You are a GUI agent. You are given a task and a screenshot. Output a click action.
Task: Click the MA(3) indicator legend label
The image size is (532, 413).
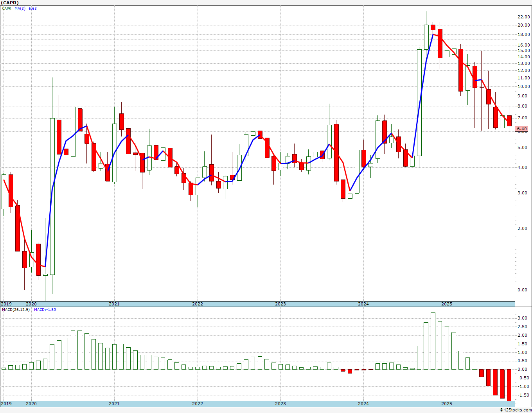pos(20,8)
